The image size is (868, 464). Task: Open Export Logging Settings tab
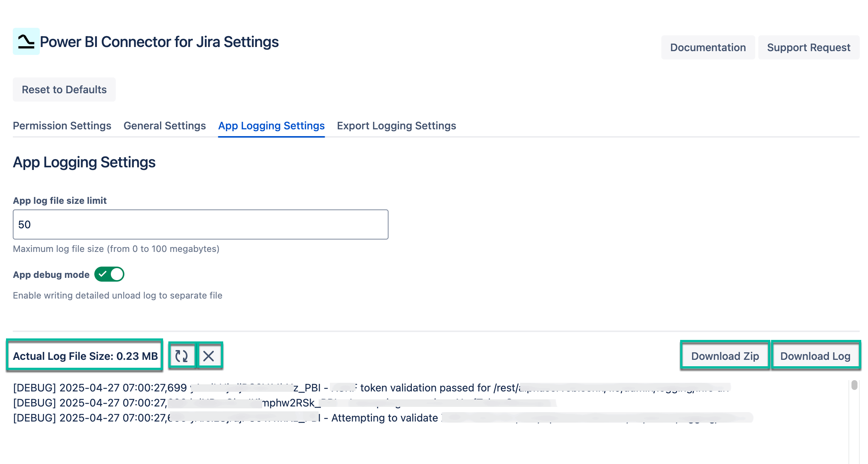(x=396, y=126)
